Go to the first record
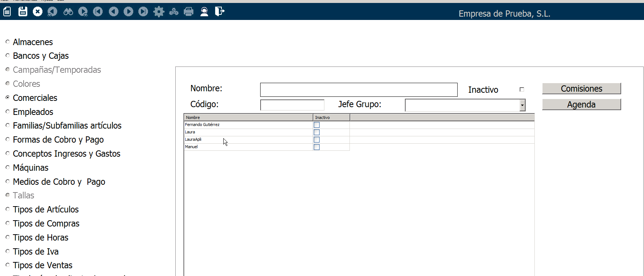The image size is (644, 276). (x=98, y=12)
